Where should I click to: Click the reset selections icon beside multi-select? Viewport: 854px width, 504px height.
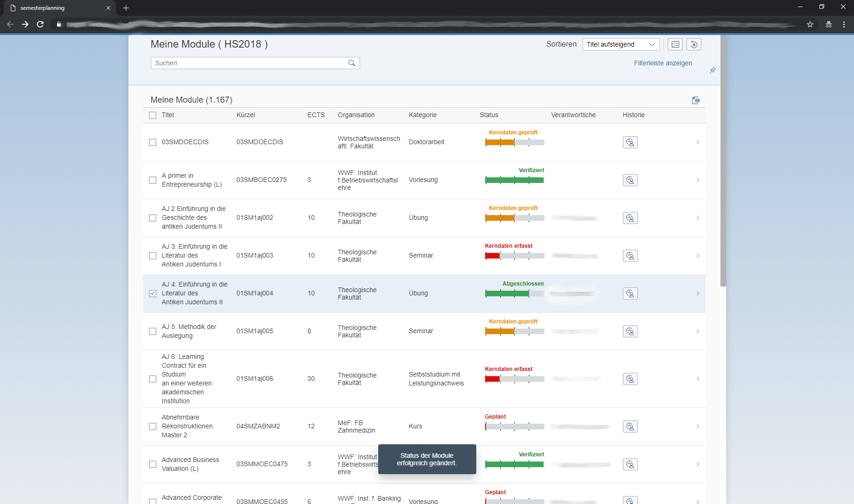(x=694, y=44)
